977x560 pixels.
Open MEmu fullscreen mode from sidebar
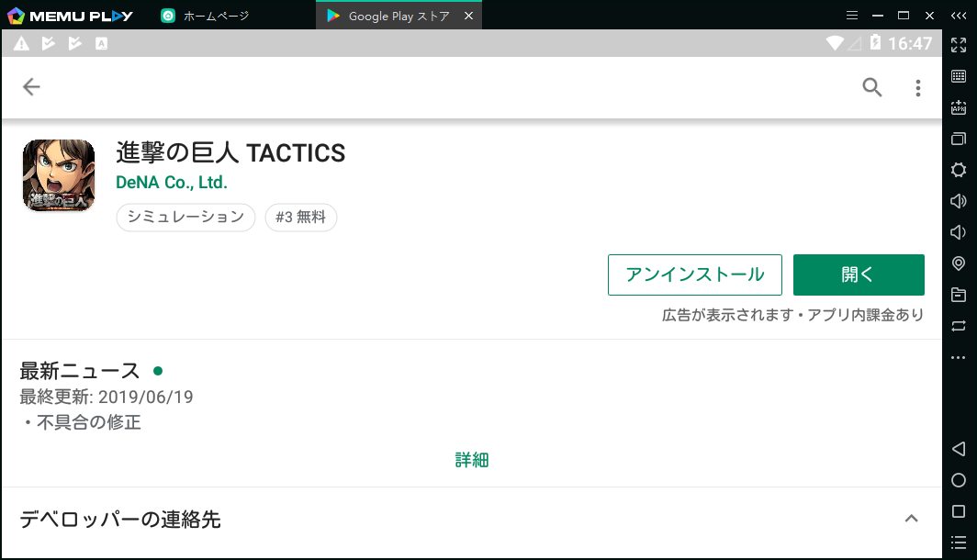click(x=959, y=43)
